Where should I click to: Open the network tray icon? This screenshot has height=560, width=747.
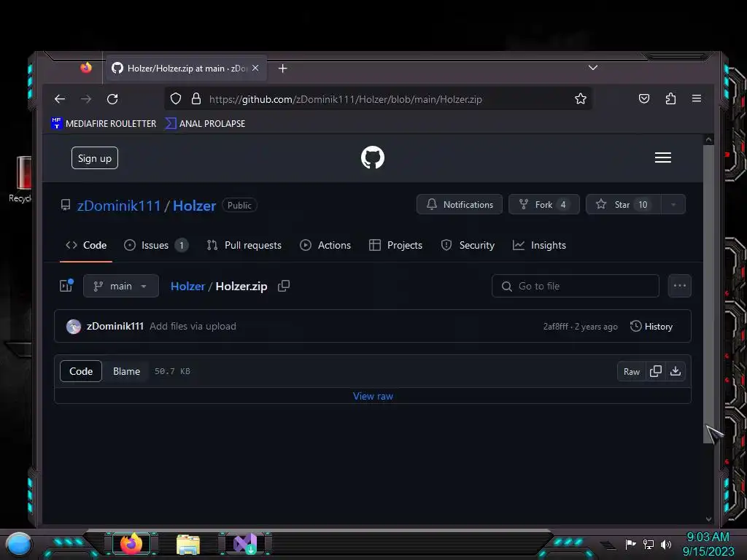[x=649, y=544]
